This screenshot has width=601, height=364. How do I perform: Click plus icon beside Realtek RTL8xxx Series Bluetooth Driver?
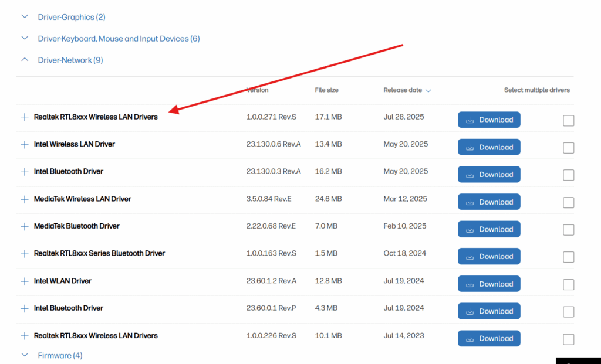tap(24, 254)
